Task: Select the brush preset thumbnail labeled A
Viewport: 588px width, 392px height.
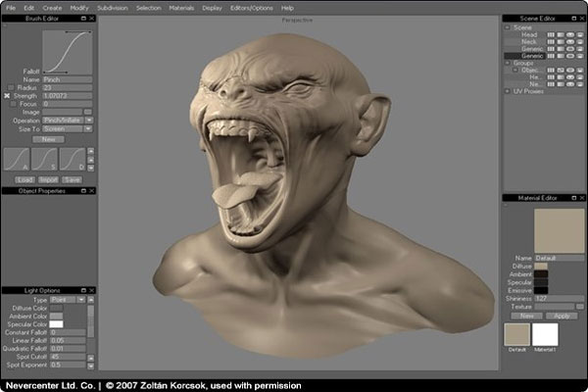Action: coord(17,159)
